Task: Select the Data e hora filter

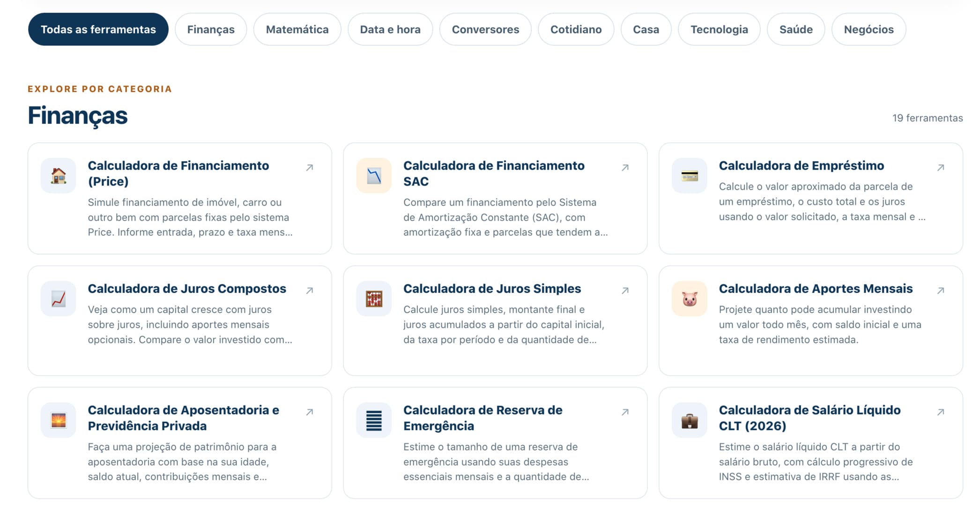Action: click(390, 29)
